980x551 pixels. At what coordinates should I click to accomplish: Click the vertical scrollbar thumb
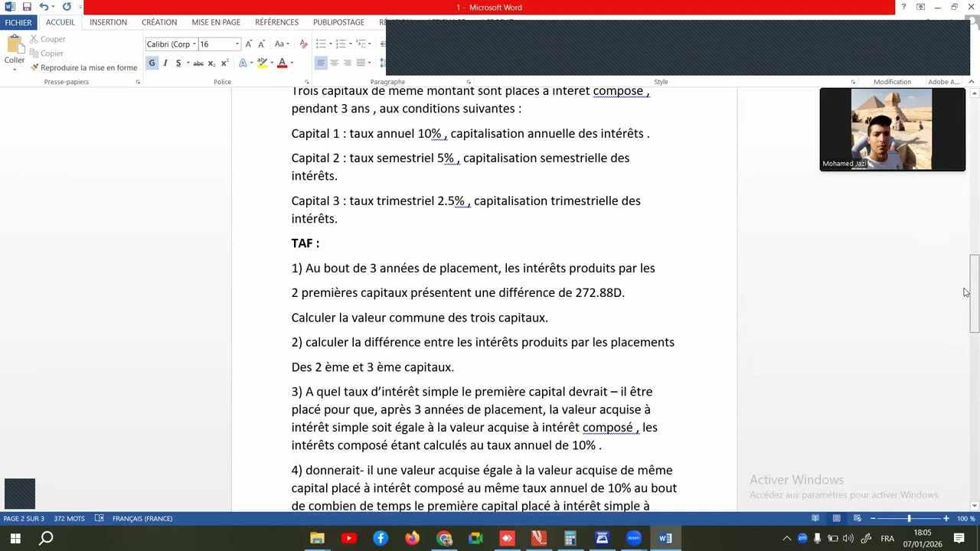[x=974, y=293]
